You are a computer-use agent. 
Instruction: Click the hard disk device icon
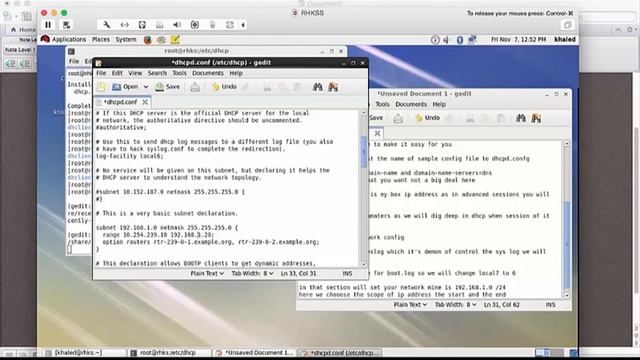[142, 25]
